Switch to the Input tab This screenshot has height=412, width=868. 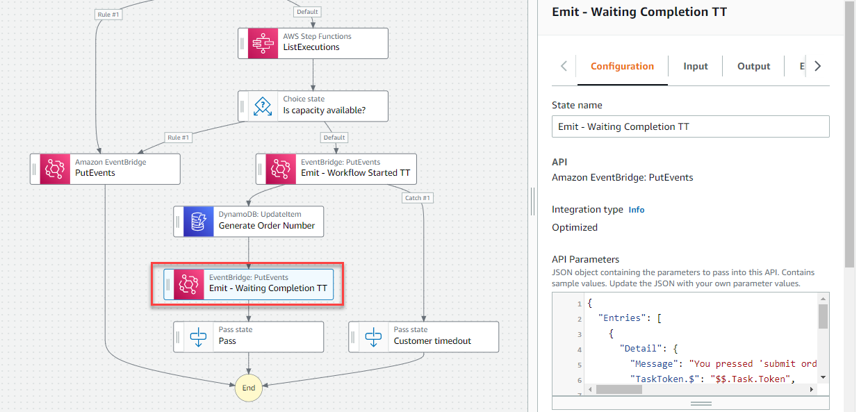696,67
